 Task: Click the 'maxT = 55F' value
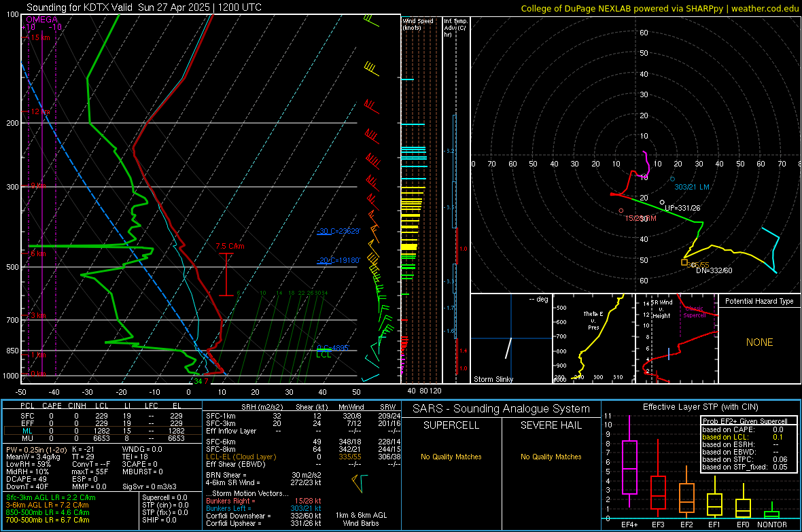pos(90,472)
